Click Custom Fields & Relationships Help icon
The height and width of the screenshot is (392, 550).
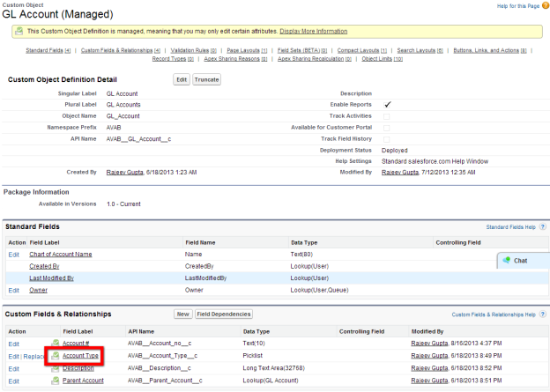point(542,314)
